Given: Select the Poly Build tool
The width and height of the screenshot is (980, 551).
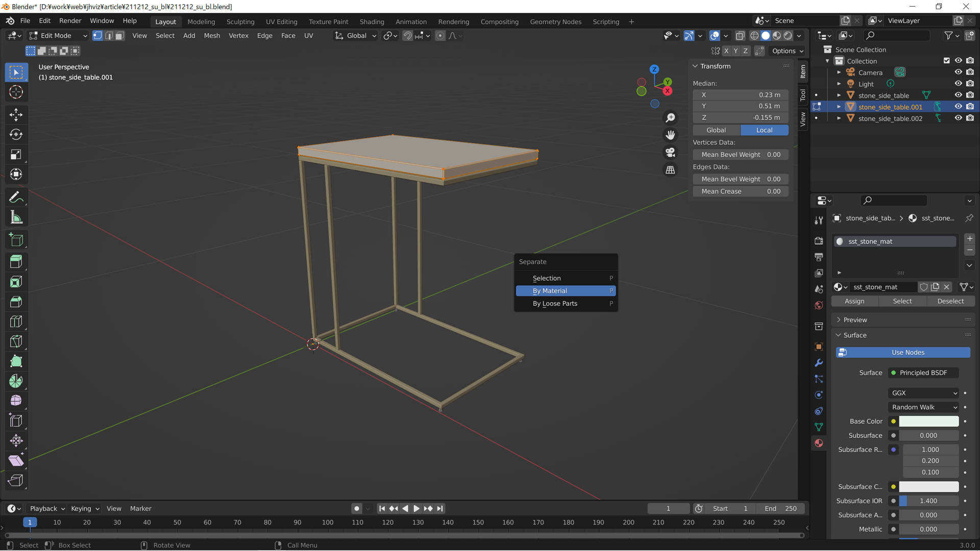Looking at the screenshot, I should tap(16, 361).
